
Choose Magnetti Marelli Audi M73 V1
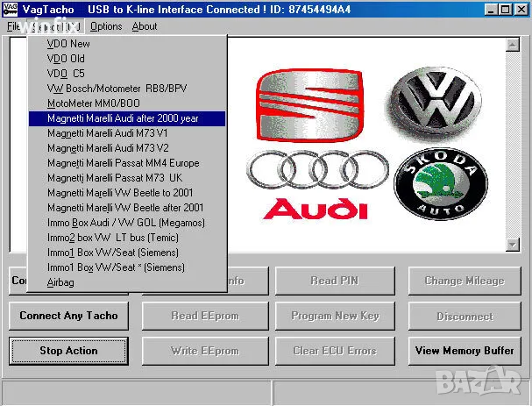coord(127,133)
